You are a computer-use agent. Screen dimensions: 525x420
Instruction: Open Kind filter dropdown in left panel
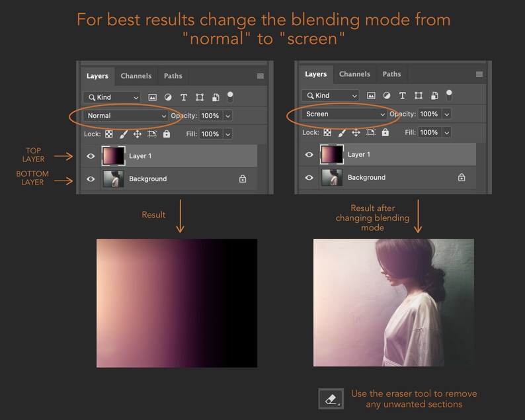(112, 97)
